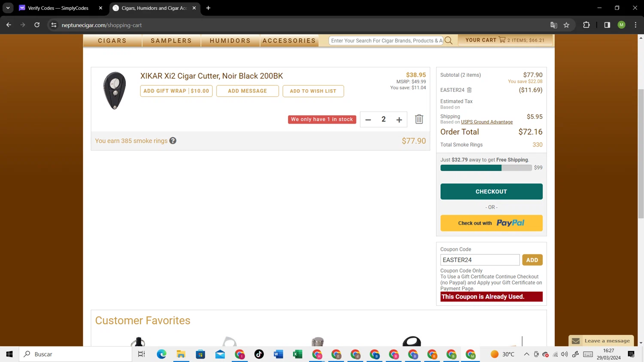
Task: Open smoke rings help question icon
Action: point(173,141)
